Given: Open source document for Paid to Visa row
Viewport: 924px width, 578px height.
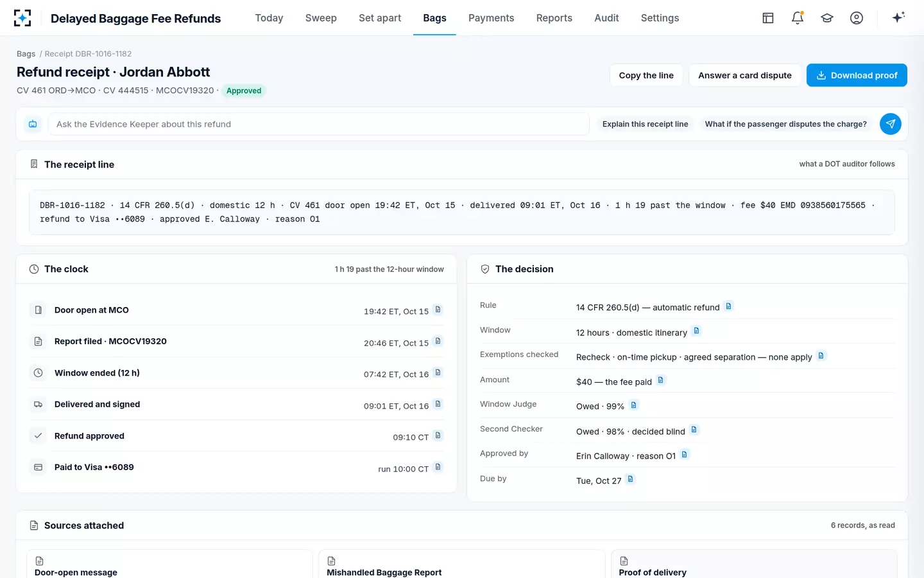Looking at the screenshot, I should coord(438,467).
